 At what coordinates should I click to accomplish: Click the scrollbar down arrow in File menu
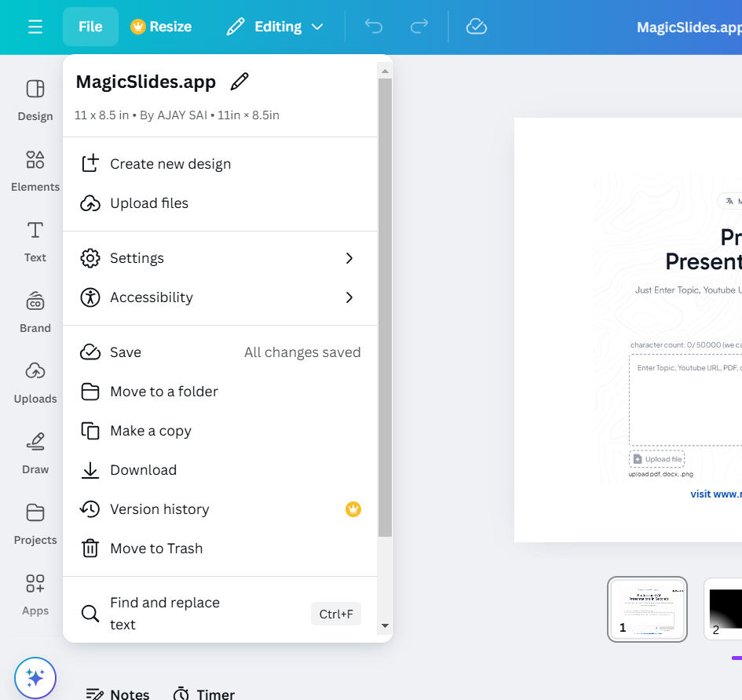click(x=385, y=625)
